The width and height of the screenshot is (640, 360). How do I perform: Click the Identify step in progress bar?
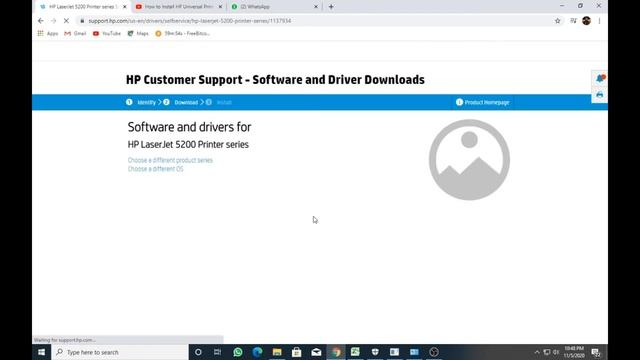coord(141,102)
